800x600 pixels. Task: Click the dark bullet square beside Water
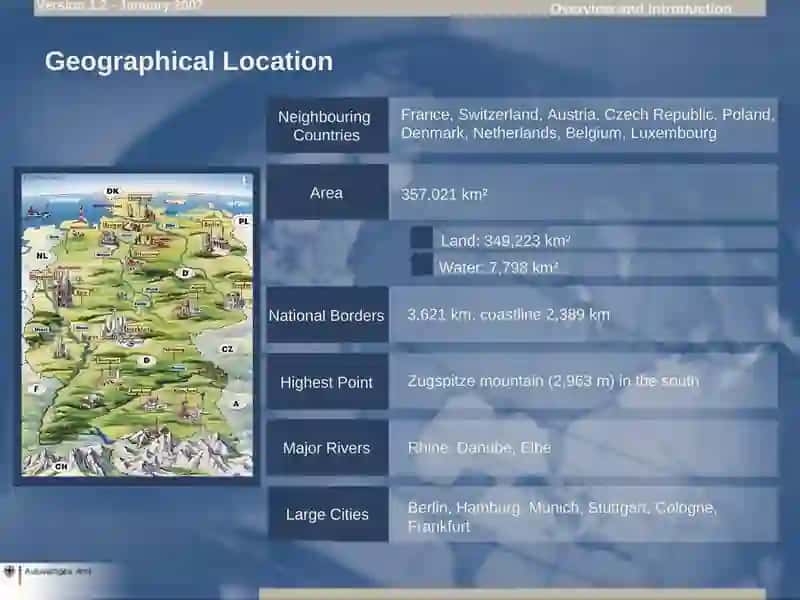[422, 265]
